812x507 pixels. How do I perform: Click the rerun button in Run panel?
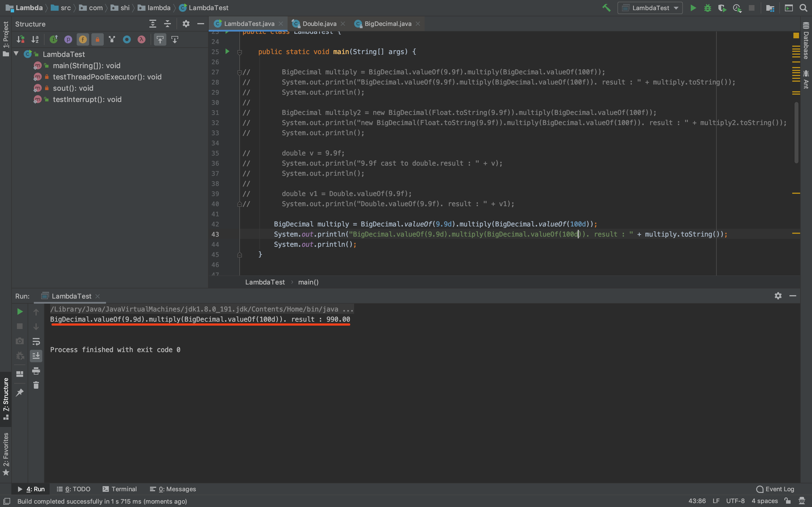tap(20, 312)
